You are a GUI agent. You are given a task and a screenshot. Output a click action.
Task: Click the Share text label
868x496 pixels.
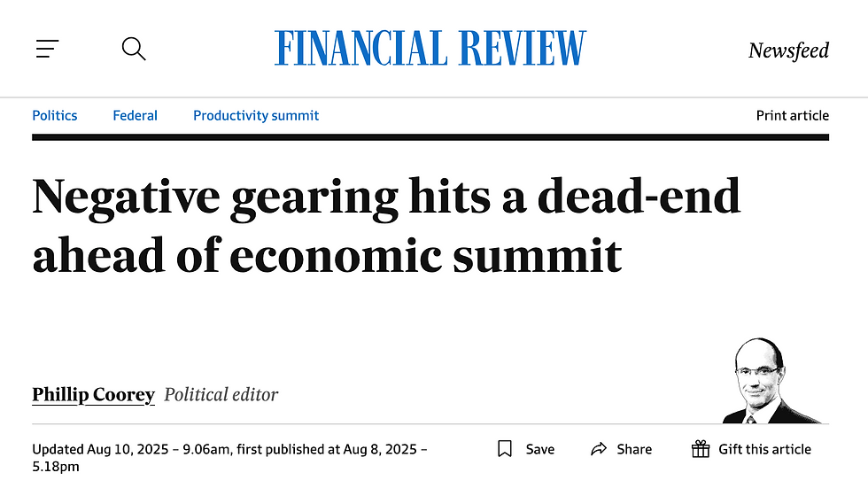click(x=634, y=449)
